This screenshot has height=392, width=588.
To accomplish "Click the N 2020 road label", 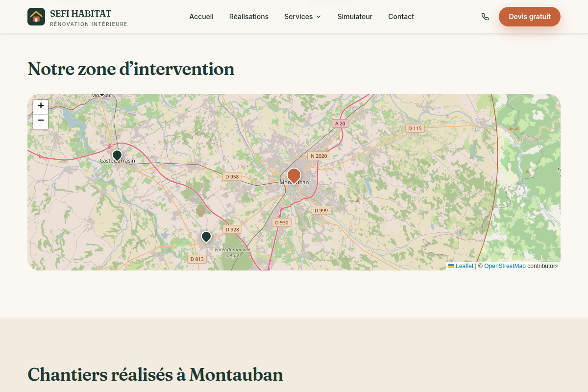I will 318,156.
